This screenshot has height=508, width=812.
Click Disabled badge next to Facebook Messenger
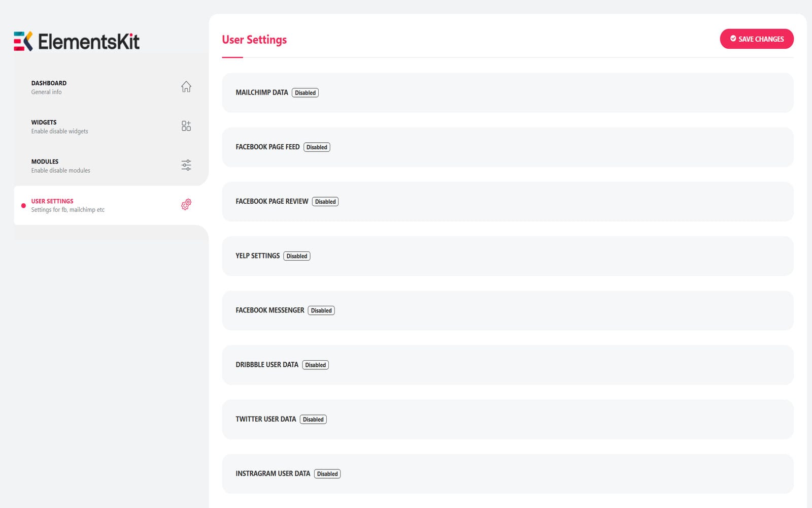(321, 310)
